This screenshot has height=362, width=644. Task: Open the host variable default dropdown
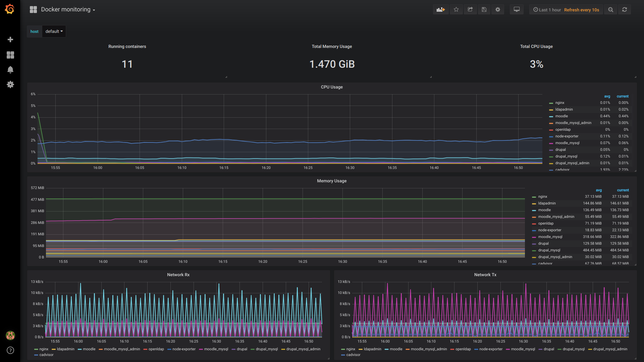click(x=54, y=32)
